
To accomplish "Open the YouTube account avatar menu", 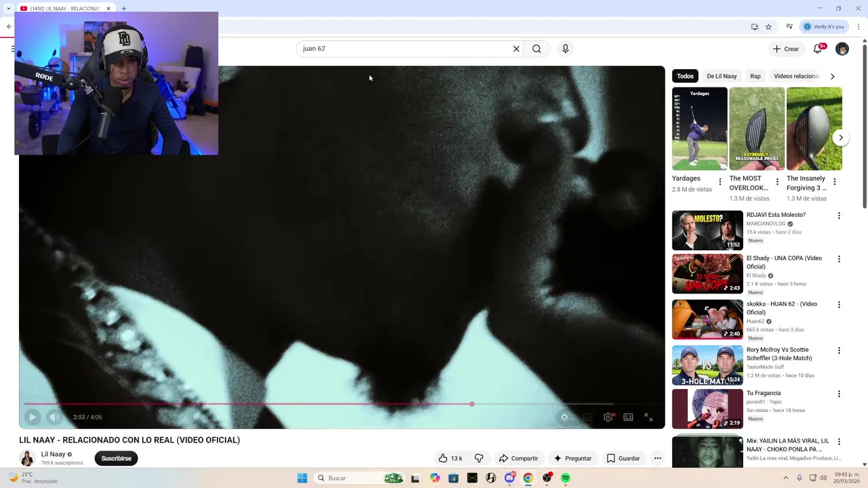I will pos(842,49).
